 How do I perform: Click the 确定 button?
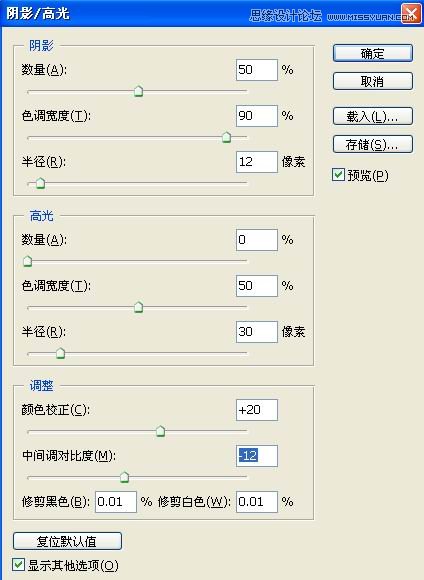click(373, 53)
